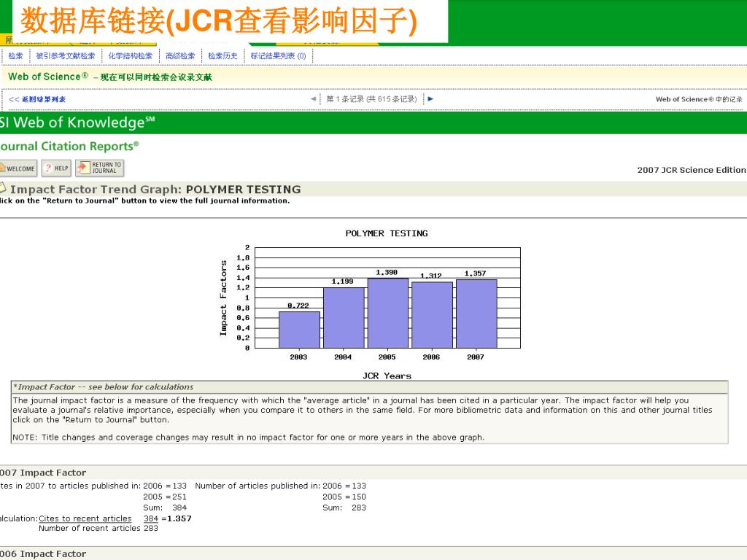Click the WELCOME button
Screen dimensions: 747x560
[x=18, y=168]
